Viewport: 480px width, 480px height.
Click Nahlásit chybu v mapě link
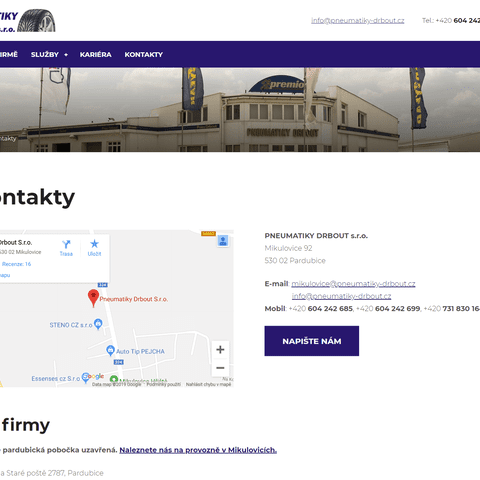(x=208, y=384)
